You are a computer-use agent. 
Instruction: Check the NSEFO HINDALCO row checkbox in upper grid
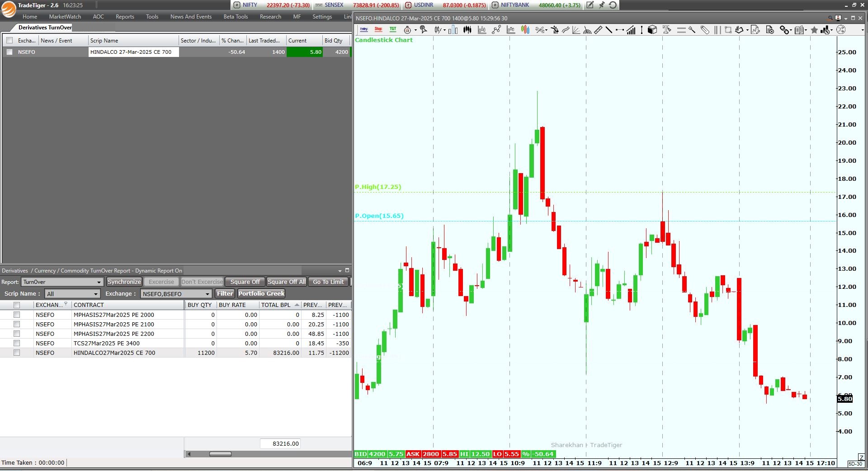pos(9,52)
